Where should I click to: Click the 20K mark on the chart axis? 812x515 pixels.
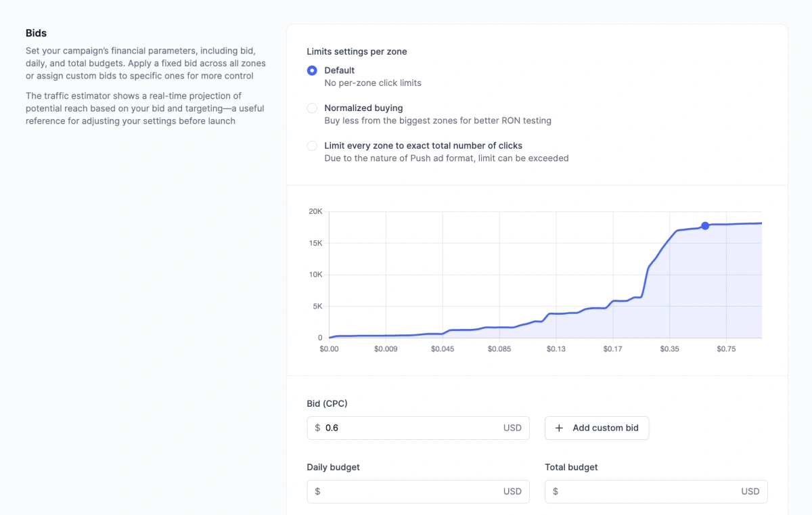pyautogui.click(x=317, y=211)
